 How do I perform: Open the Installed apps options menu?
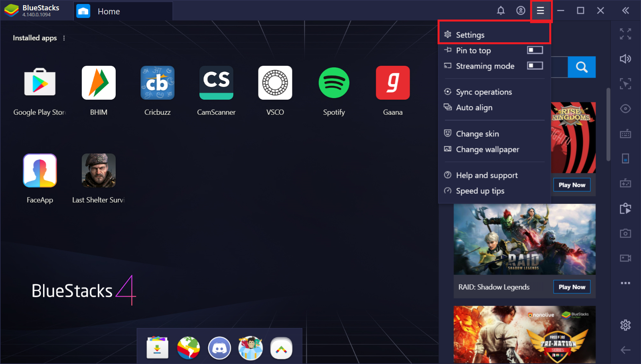point(64,38)
